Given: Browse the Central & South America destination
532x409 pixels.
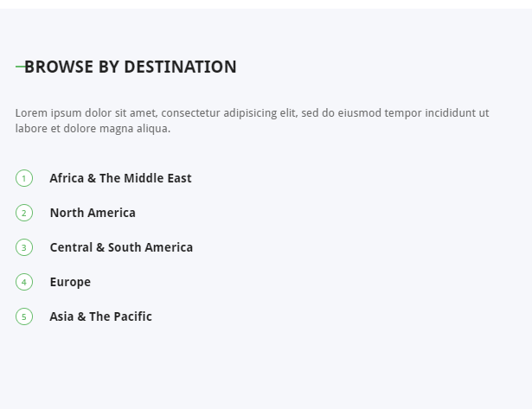Looking at the screenshot, I should [121, 247].
